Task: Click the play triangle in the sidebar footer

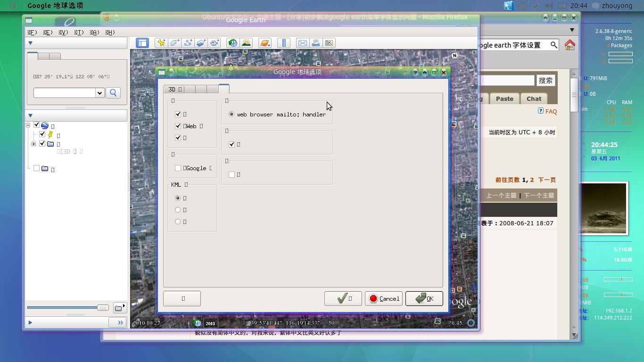Action: pos(30,322)
